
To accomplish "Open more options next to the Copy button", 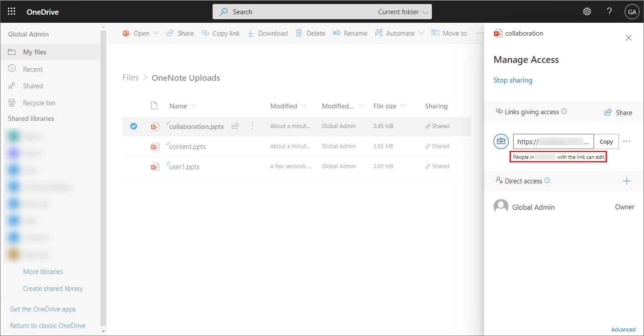I will 627,141.
